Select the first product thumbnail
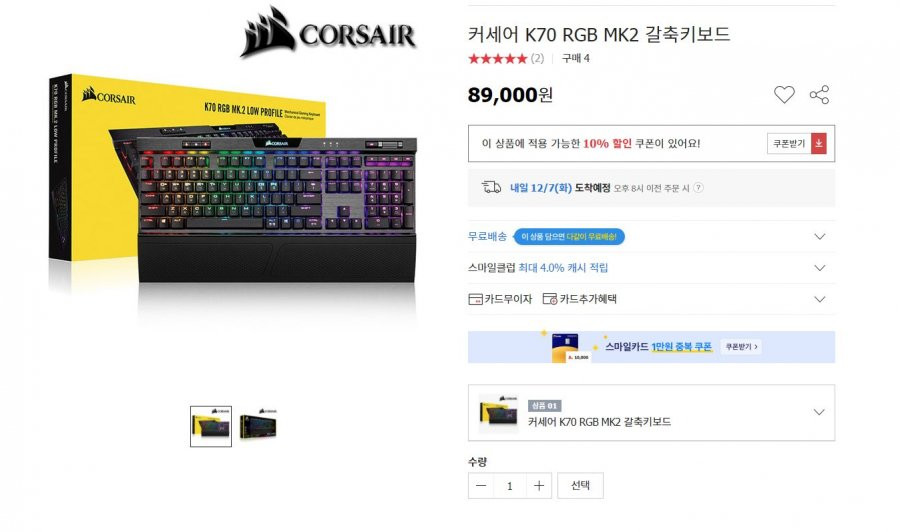This screenshot has height=532, width=900. [211, 426]
